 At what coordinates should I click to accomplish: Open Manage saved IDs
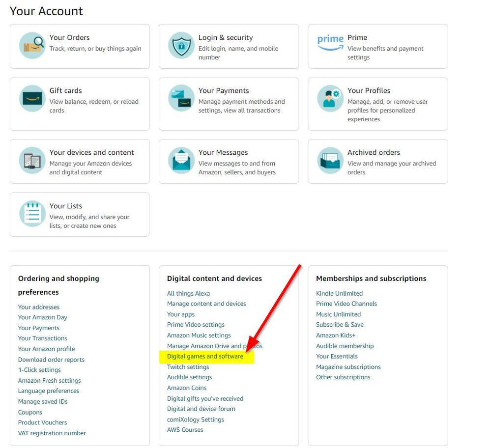43,401
